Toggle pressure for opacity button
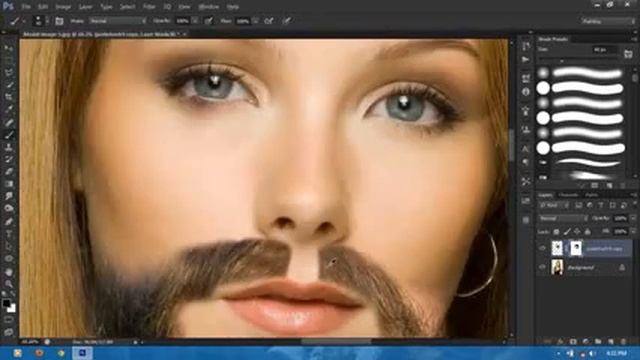The width and height of the screenshot is (640, 360). coord(209,21)
